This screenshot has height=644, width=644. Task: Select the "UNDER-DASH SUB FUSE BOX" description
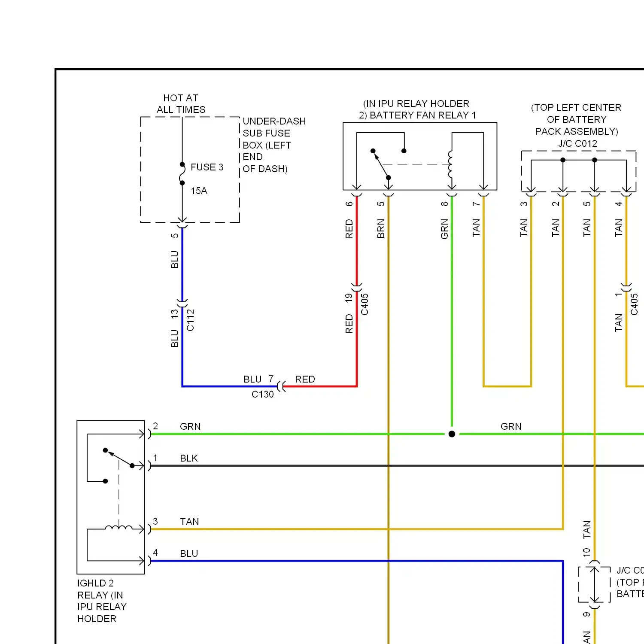point(274,145)
